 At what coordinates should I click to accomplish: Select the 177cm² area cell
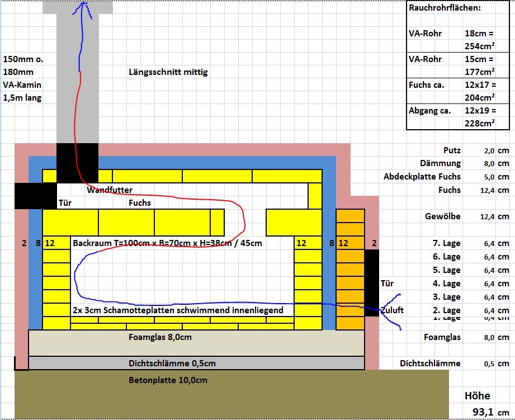tap(479, 72)
